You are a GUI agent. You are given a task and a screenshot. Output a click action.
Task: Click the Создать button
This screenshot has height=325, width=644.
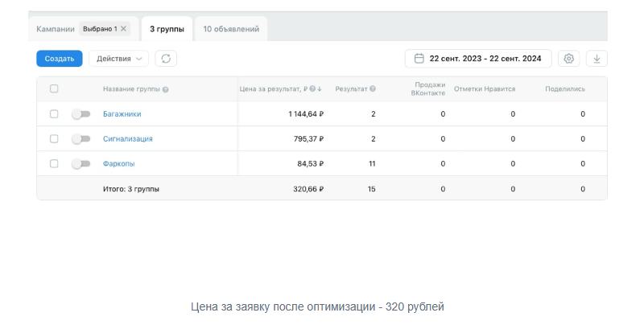60,59
